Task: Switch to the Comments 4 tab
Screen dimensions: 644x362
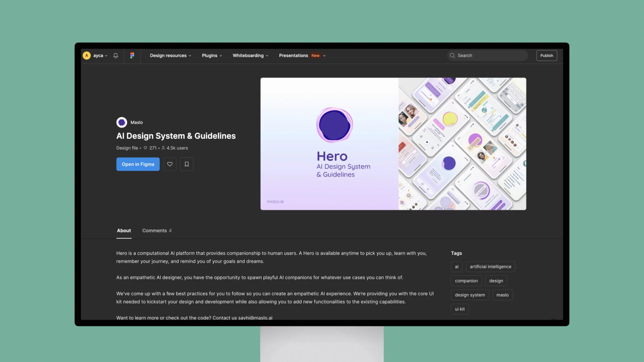Action: pos(157,231)
